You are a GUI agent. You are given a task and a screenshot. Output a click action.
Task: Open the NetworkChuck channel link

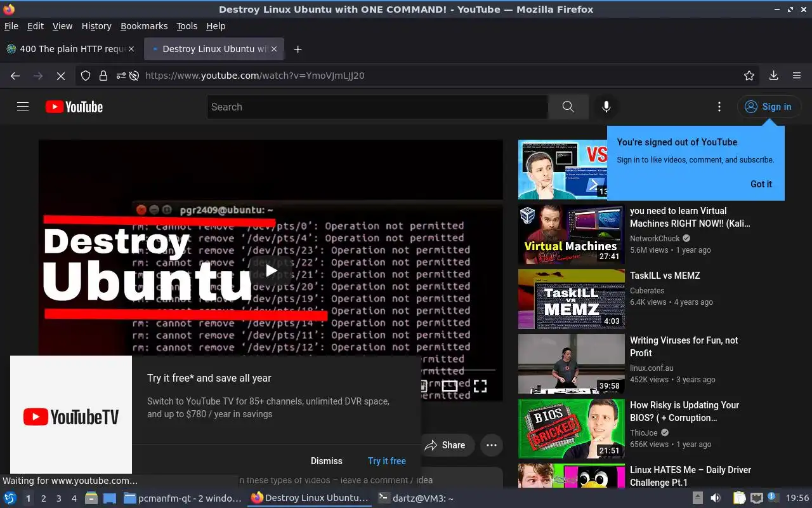655,238
